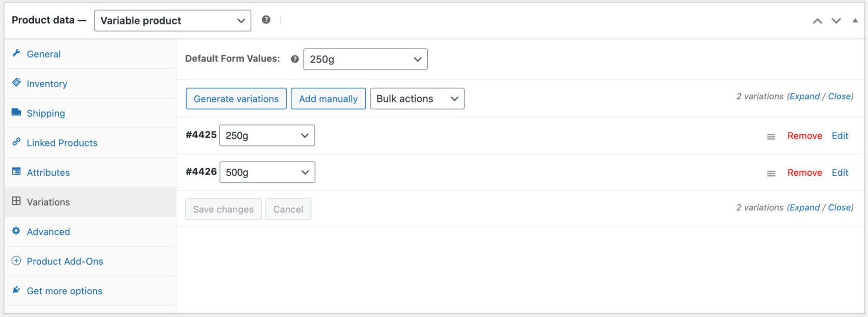
Task: Click the chain-link icon next to Linked Products
Action: [16, 142]
